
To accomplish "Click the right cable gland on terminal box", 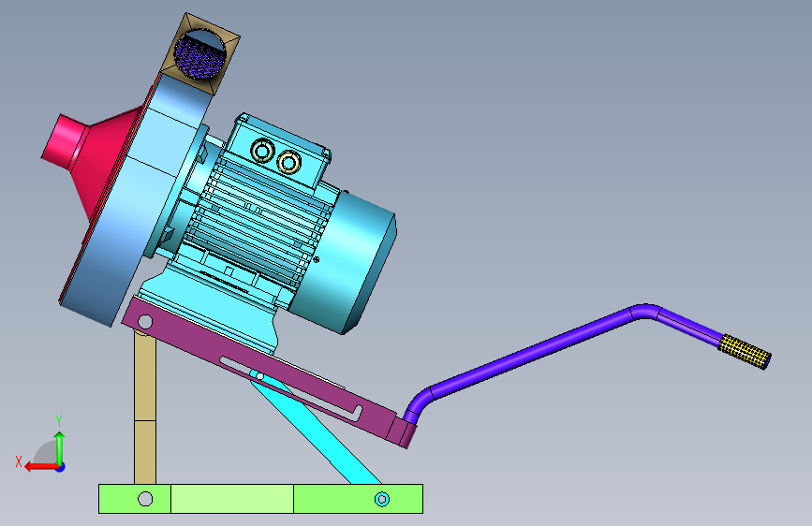I will tap(289, 163).
